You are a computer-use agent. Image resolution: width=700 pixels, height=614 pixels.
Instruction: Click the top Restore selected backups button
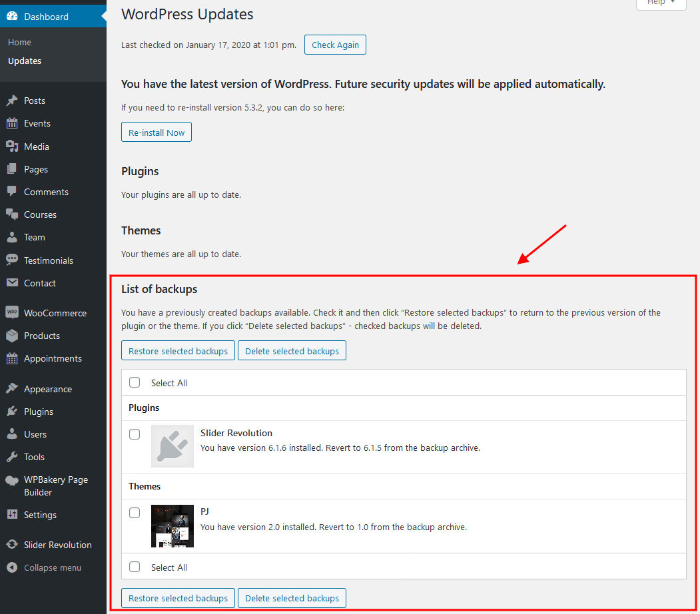178,351
